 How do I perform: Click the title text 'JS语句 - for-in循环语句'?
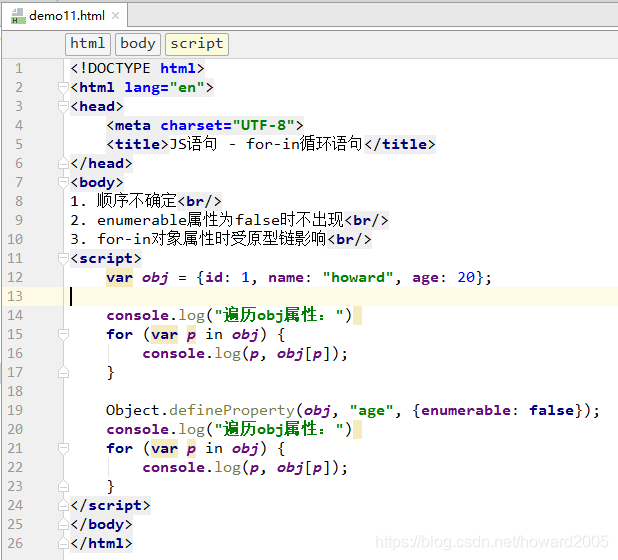click(x=266, y=144)
